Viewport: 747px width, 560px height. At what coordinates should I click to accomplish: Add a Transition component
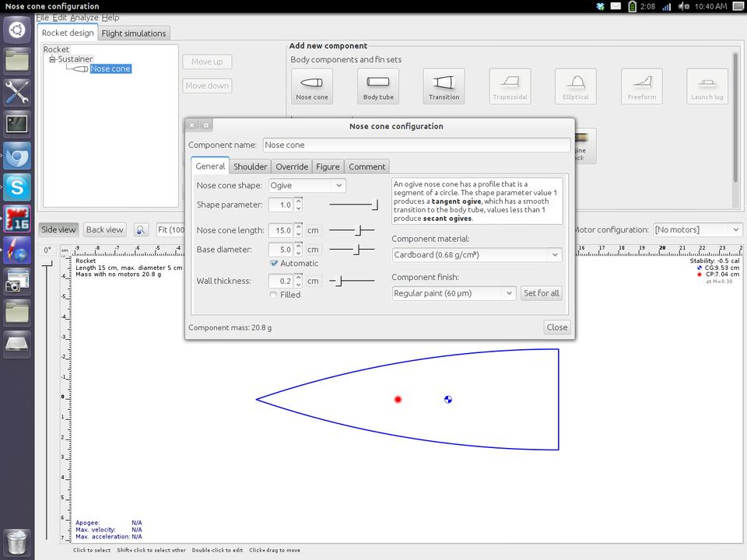coord(444,86)
